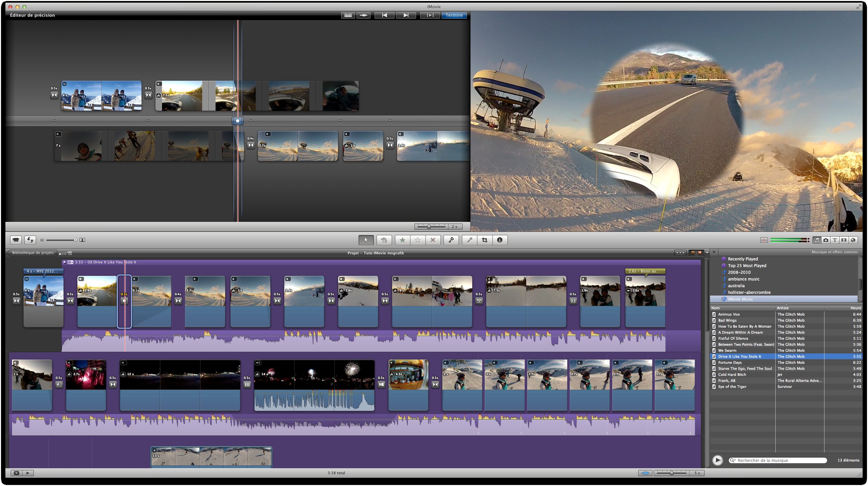Mute the 7 s clip with its speaker icon
This screenshot has height=486, width=868.
pos(58,134)
